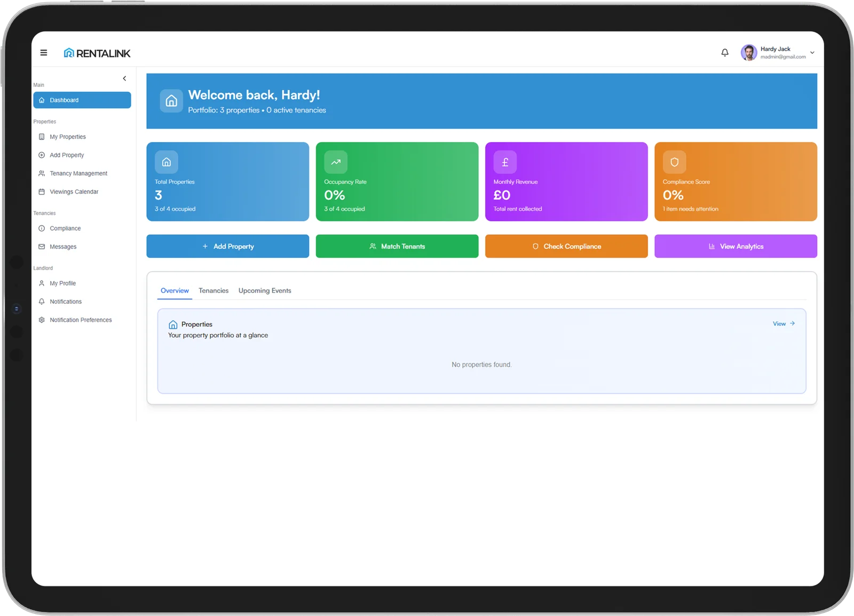Image resolution: width=854 pixels, height=616 pixels.
Task: Click the Total Properties home icon
Action: (167, 162)
